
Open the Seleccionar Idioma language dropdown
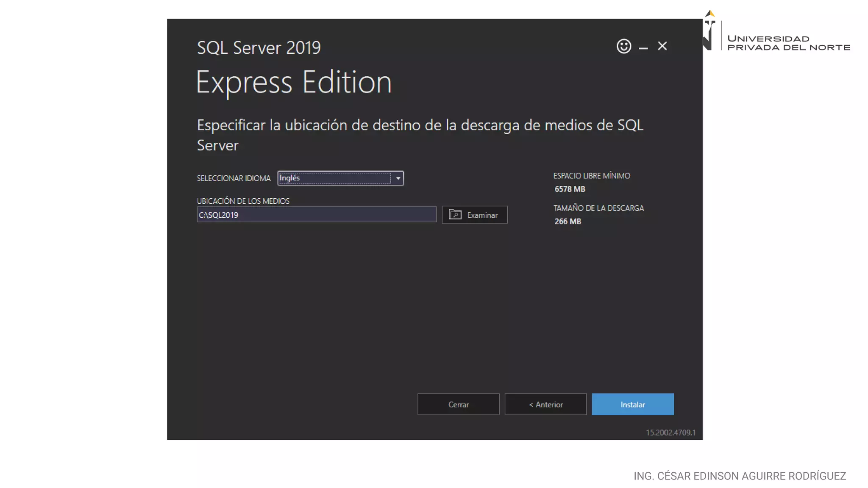(x=340, y=178)
